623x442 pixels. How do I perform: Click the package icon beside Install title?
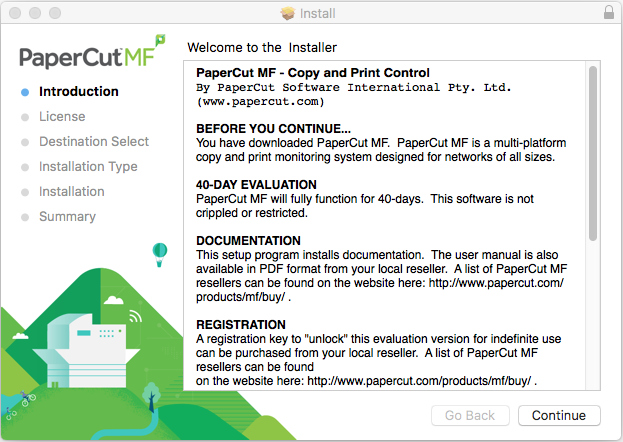[288, 13]
